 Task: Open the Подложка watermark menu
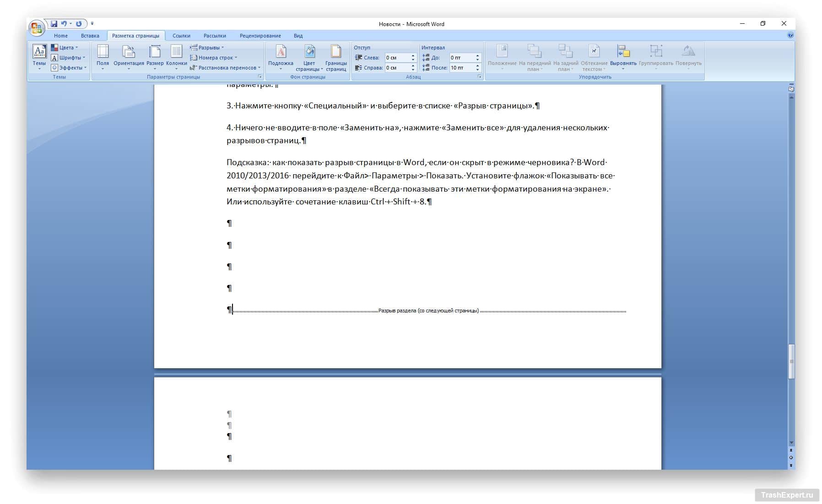click(281, 58)
